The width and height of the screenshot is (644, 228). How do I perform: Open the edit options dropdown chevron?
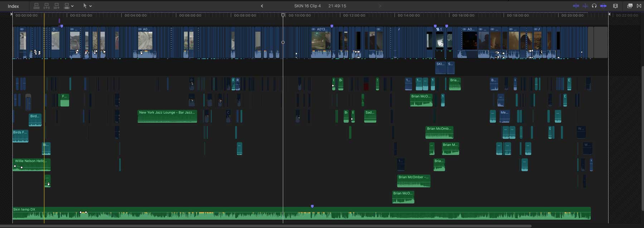pos(72,6)
